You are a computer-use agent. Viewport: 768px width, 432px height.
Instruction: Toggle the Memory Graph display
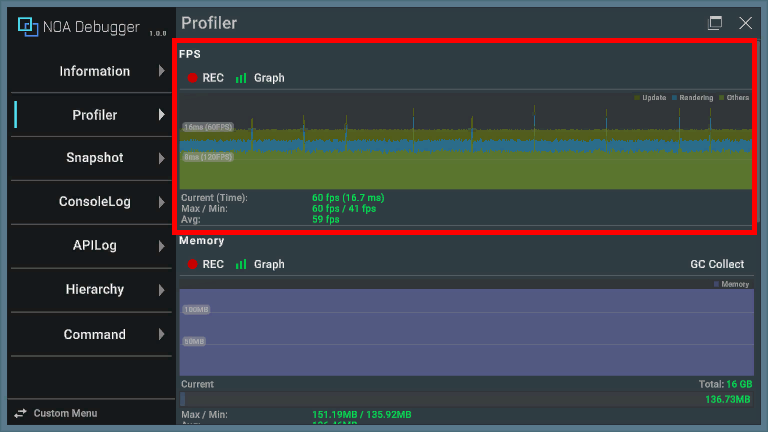261,264
